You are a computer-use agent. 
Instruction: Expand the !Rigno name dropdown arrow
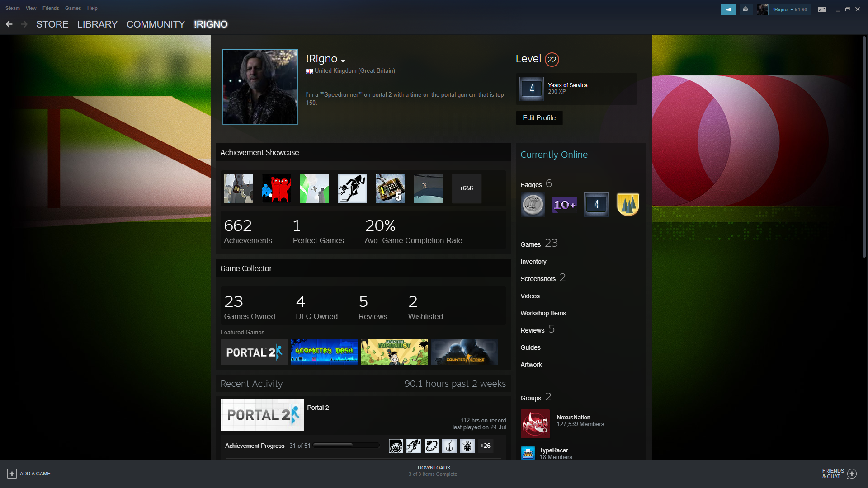coord(343,61)
